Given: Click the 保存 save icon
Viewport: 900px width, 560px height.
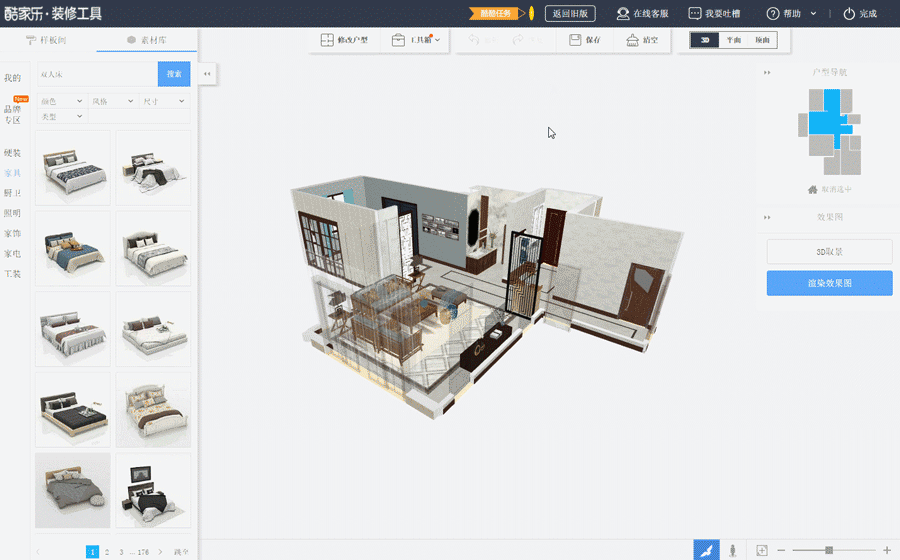Looking at the screenshot, I should tap(575, 40).
